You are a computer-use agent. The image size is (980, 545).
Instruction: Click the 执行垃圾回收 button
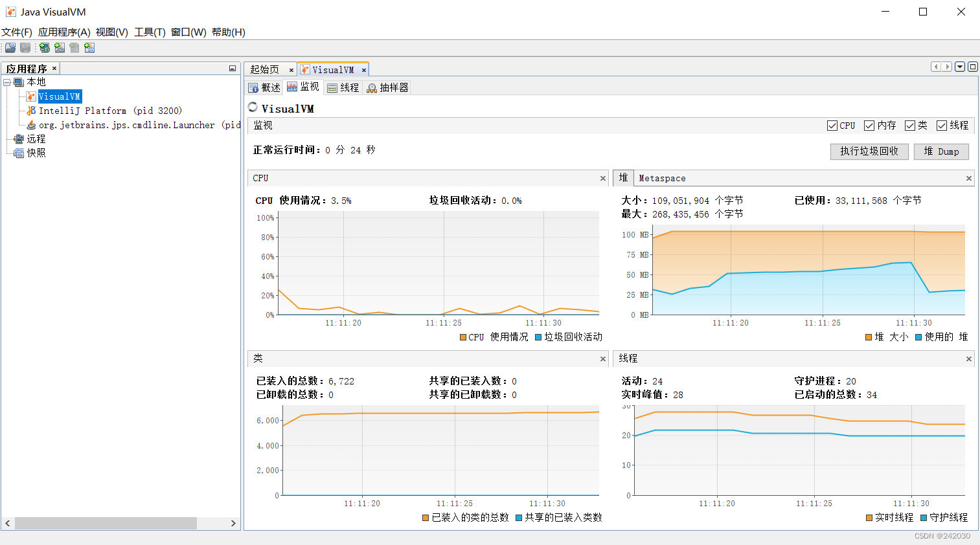click(x=869, y=151)
